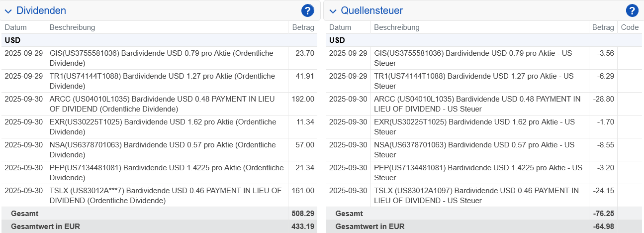Screen dimensions: 644x233
Task: Open the Dividenden help question mark icon
Action: tap(307, 10)
